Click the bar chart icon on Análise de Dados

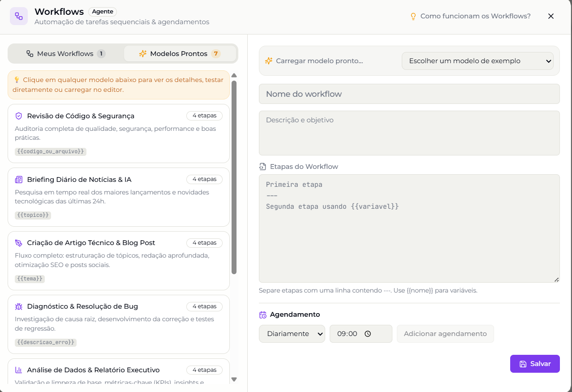click(x=18, y=370)
